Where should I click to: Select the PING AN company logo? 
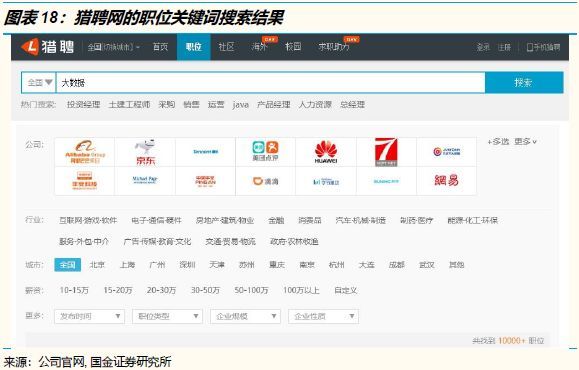(x=205, y=181)
